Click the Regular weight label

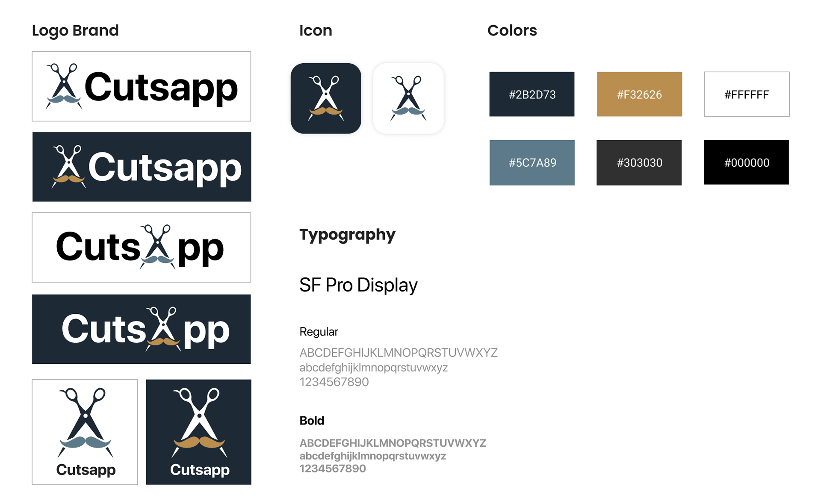[x=319, y=332]
